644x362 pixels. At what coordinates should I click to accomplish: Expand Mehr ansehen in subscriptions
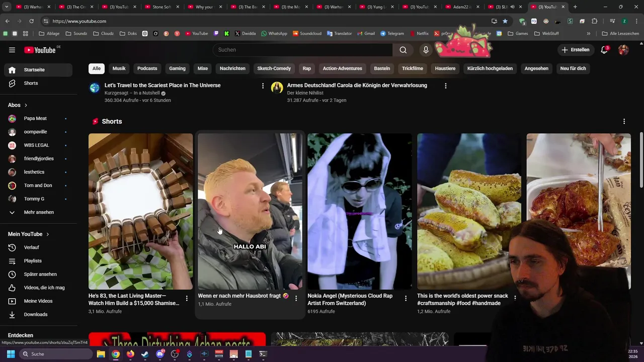click(x=38, y=212)
